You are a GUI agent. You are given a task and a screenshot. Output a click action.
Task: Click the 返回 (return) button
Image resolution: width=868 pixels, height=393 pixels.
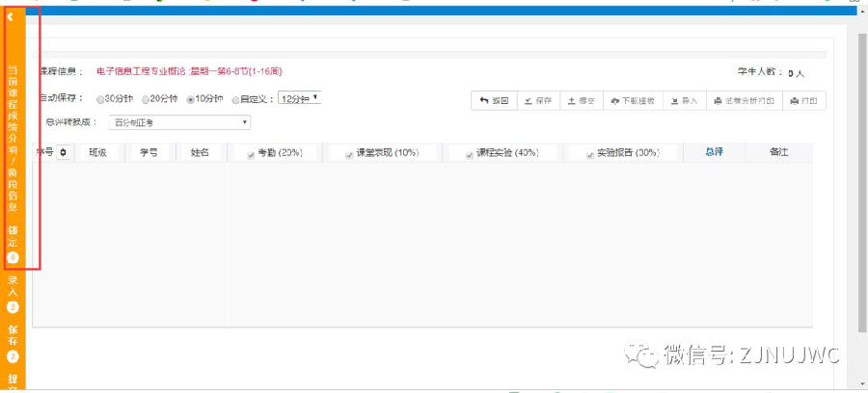tap(496, 100)
